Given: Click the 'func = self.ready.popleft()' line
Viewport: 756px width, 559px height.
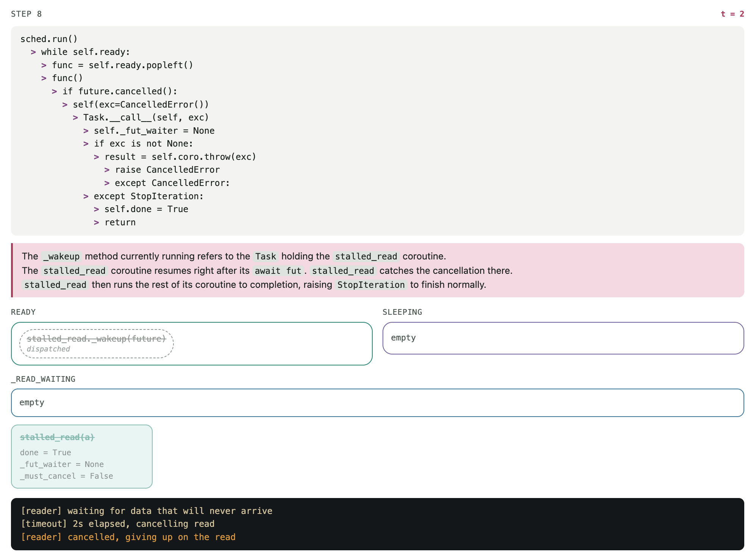Looking at the screenshot, I should coord(122,65).
